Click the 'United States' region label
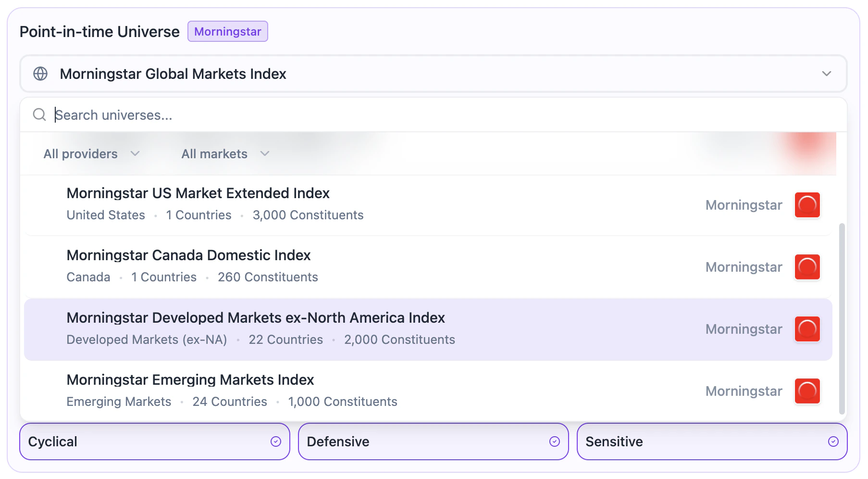 tap(106, 215)
